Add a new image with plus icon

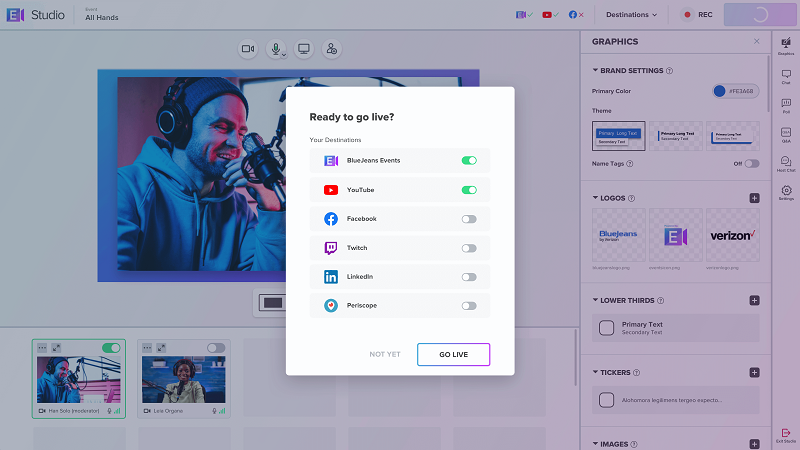[x=755, y=444]
